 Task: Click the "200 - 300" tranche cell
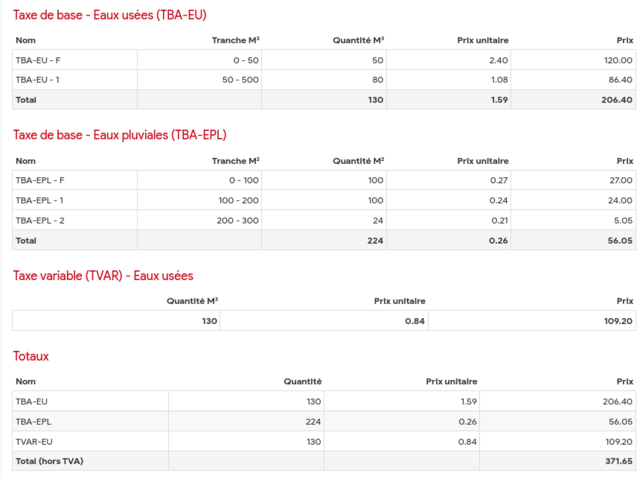pyautogui.click(x=237, y=220)
